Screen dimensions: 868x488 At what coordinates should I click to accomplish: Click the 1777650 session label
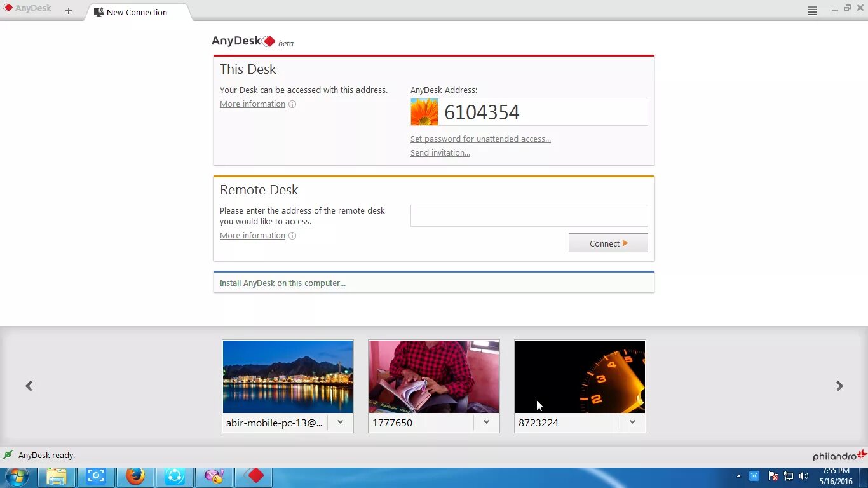pos(392,423)
